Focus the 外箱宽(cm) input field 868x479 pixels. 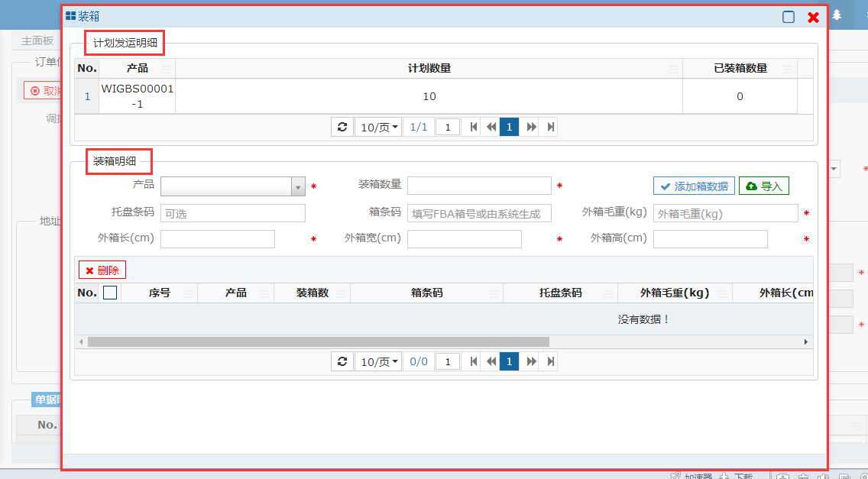point(465,239)
